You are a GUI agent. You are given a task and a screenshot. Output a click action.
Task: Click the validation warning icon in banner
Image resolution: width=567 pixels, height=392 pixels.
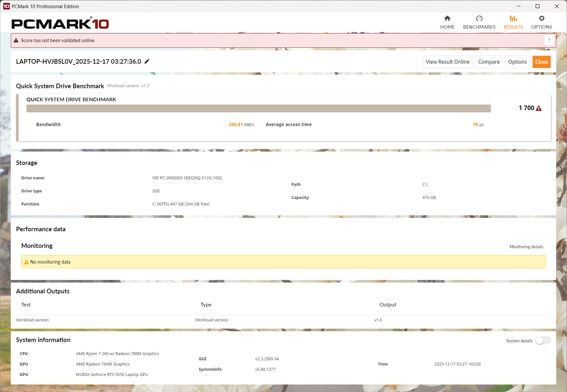tap(16, 41)
